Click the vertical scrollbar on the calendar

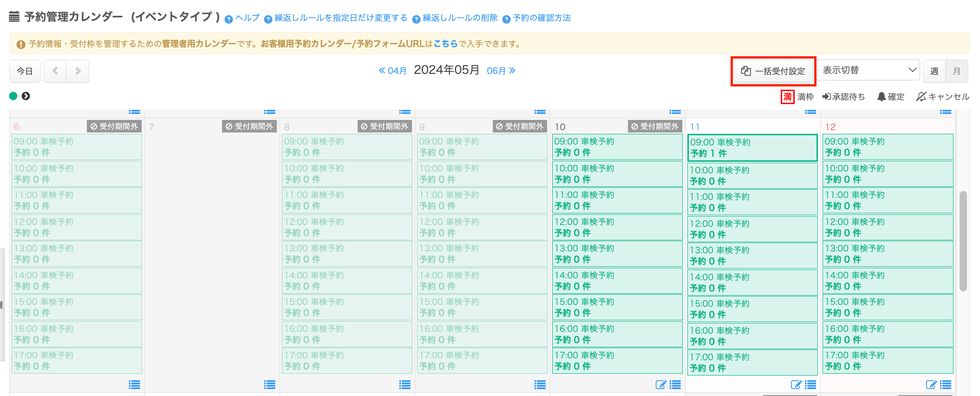(x=963, y=242)
